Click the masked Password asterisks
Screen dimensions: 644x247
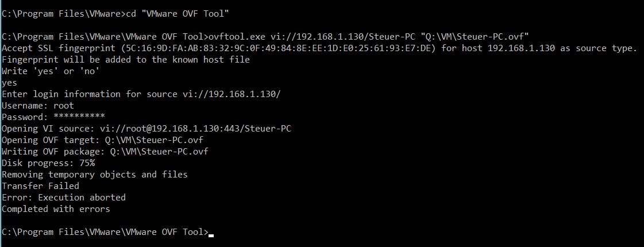(79, 117)
